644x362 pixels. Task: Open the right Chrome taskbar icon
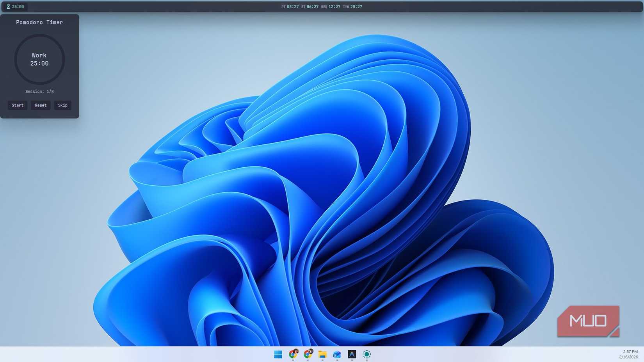pyautogui.click(x=308, y=354)
